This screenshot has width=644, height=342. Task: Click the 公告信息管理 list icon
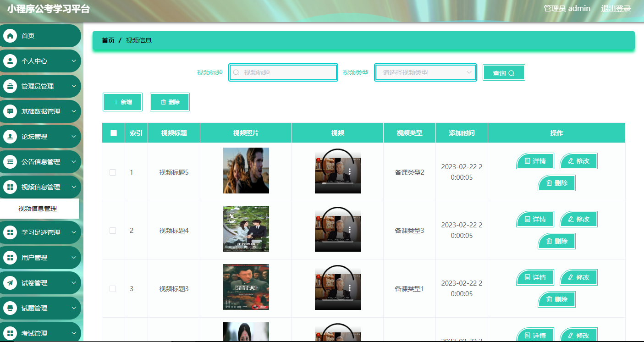click(x=10, y=161)
